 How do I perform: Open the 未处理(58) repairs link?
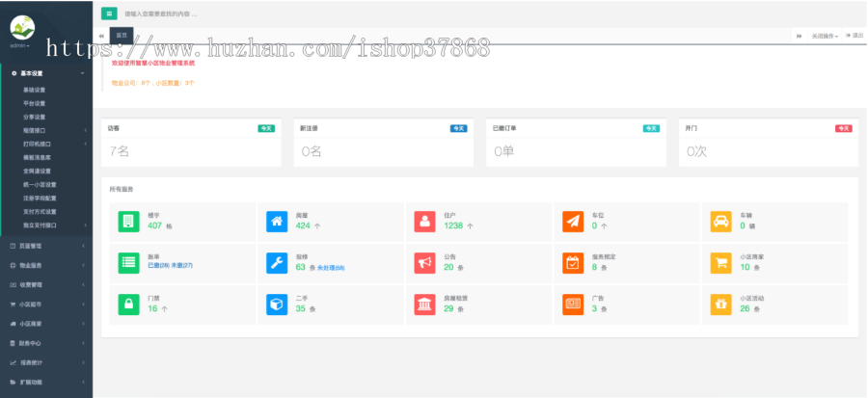(331, 268)
